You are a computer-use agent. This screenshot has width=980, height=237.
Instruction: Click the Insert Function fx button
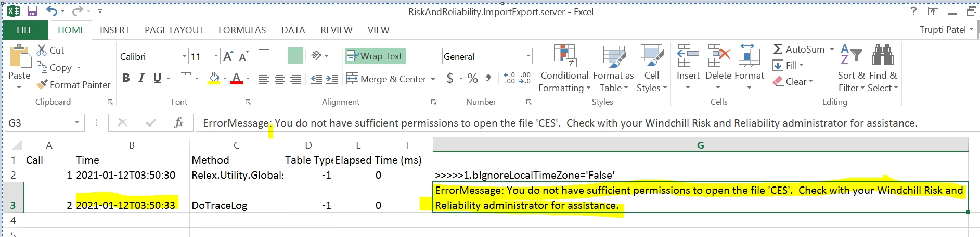(x=178, y=122)
